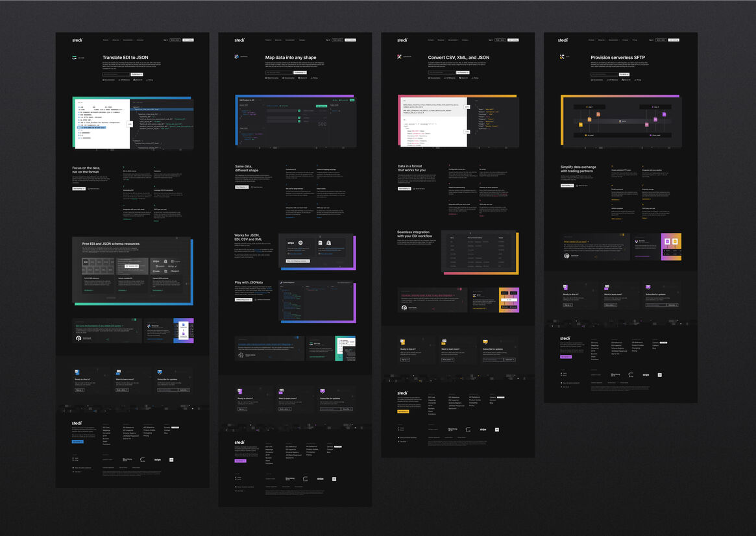Screen dimensions: 756x536
Task: Click the SFTP product icon beside Provision serverless SFTP
Action: (562, 56)
